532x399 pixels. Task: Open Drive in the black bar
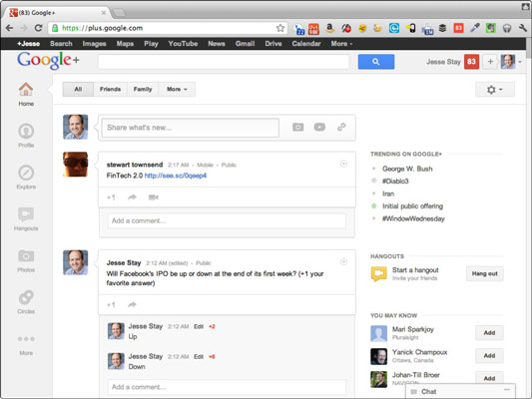tap(273, 44)
